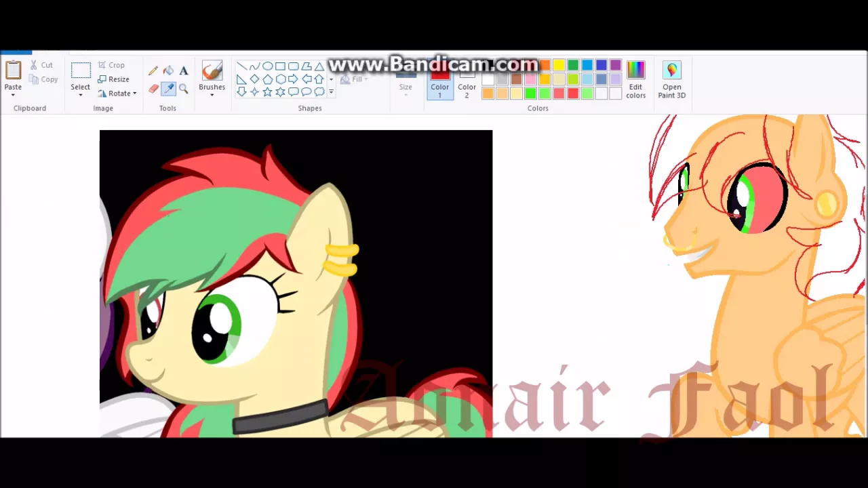The width and height of the screenshot is (868, 488).
Task: Choose the Five-point star shape
Action: point(267,91)
